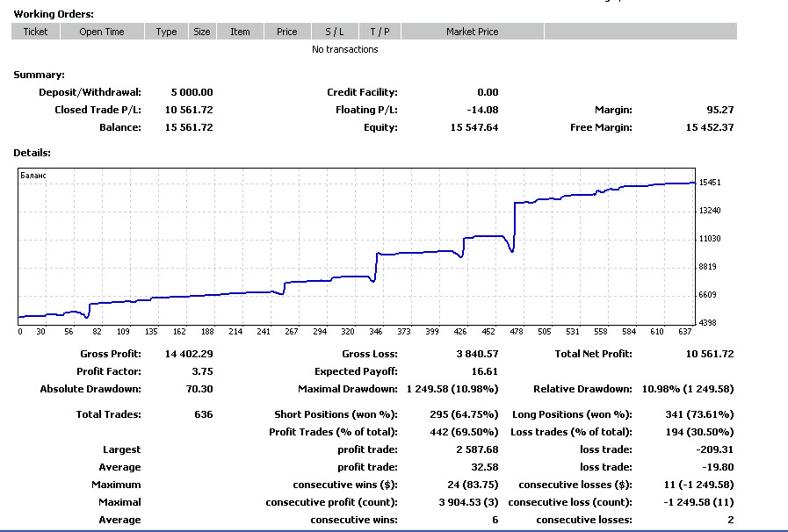Click the Maximal Drawdown value 1 249.58 (10.98%)
This screenshot has width=788, height=532.
click(x=452, y=389)
